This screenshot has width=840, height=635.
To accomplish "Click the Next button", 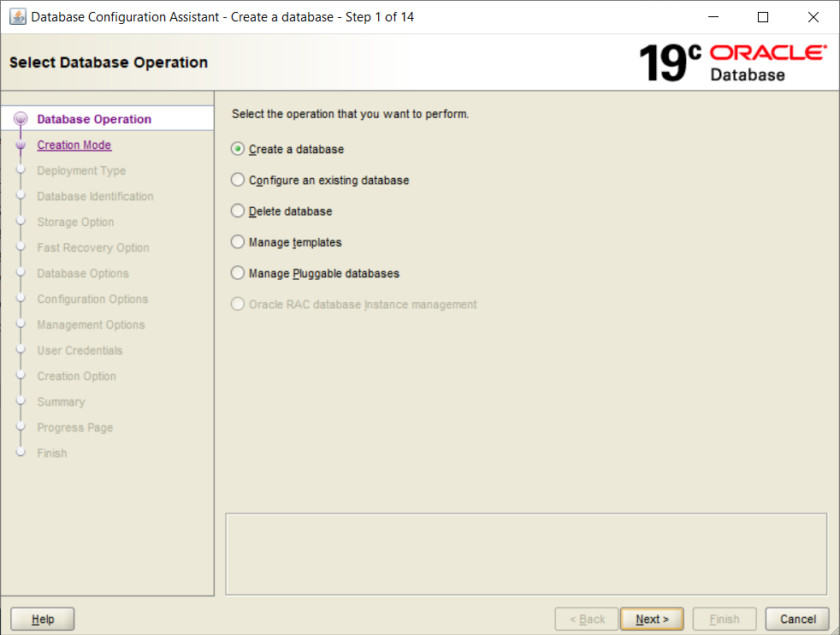I will [652, 620].
